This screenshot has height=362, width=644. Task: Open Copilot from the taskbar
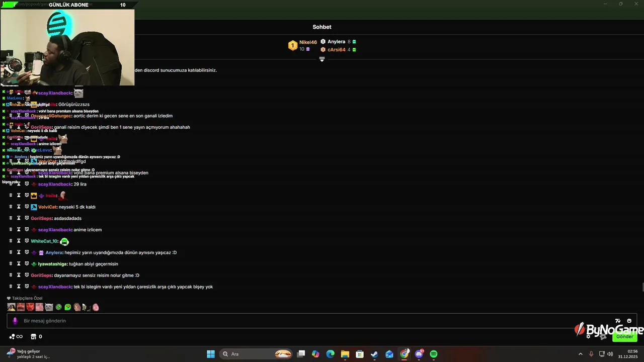[x=315, y=354]
